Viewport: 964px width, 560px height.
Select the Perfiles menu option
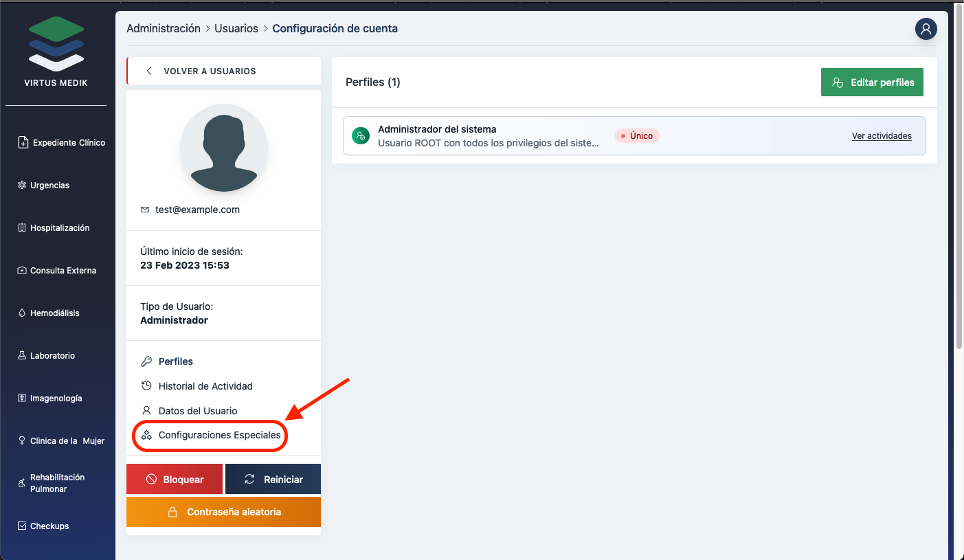tap(175, 361)
